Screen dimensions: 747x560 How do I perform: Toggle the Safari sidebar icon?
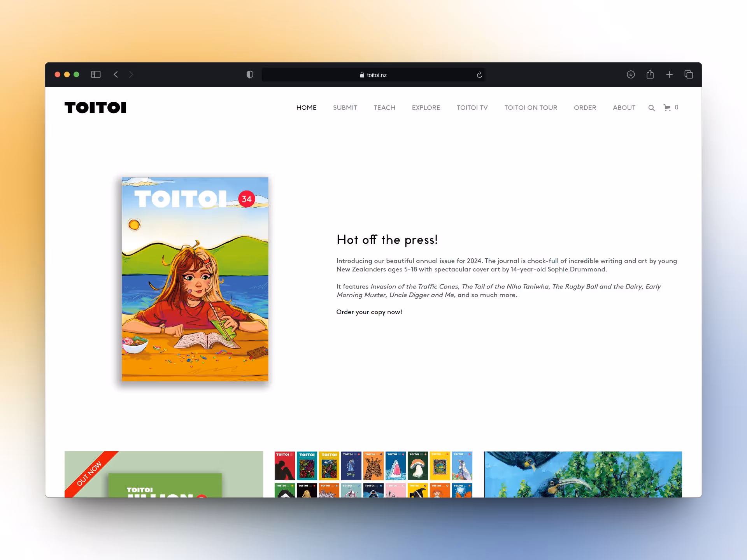click(x=96, y=74)
